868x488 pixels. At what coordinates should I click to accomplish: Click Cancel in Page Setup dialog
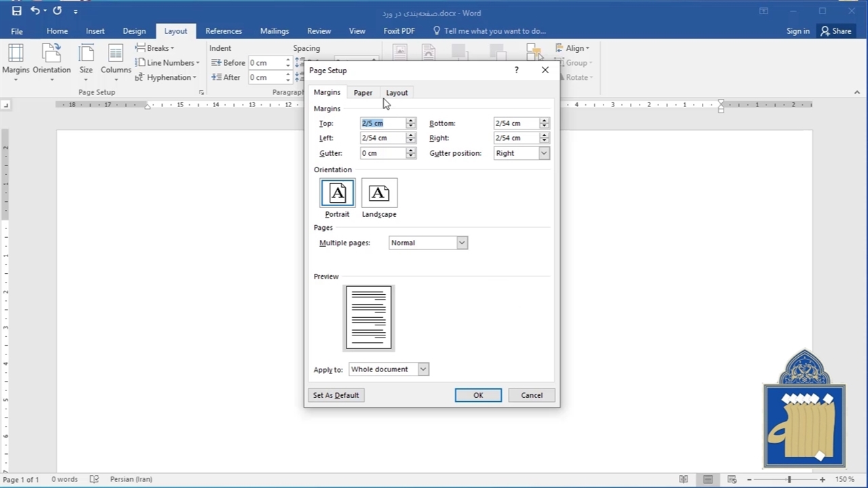coord(532,395)
